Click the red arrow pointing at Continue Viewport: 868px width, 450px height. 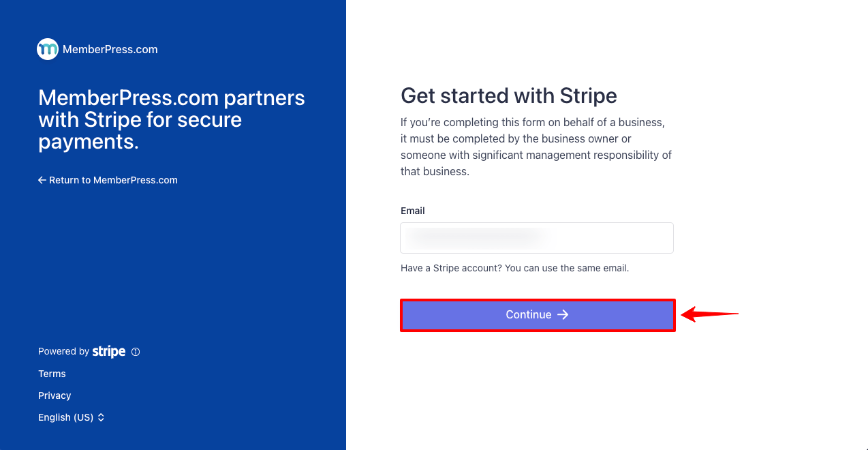coord(709,314)
